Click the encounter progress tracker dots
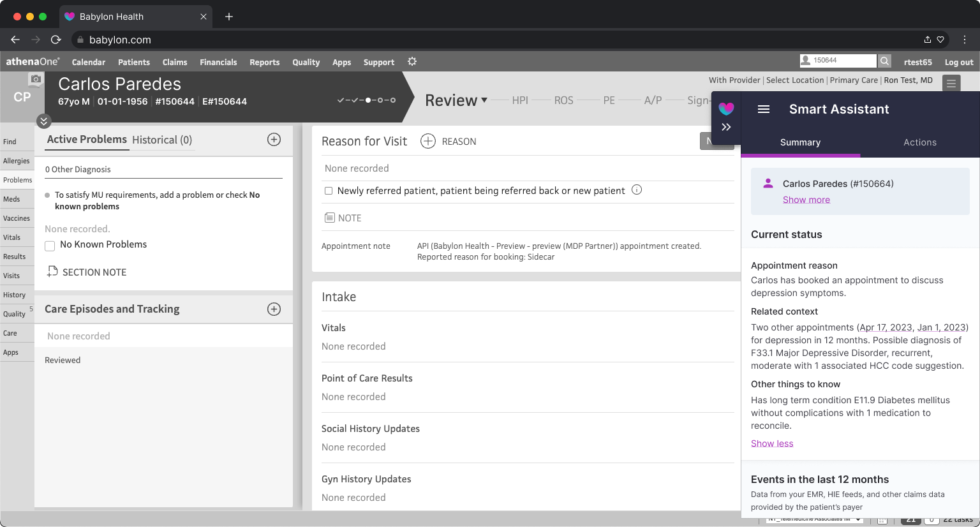This screenshot has height=527, width=980. (366, 100)
